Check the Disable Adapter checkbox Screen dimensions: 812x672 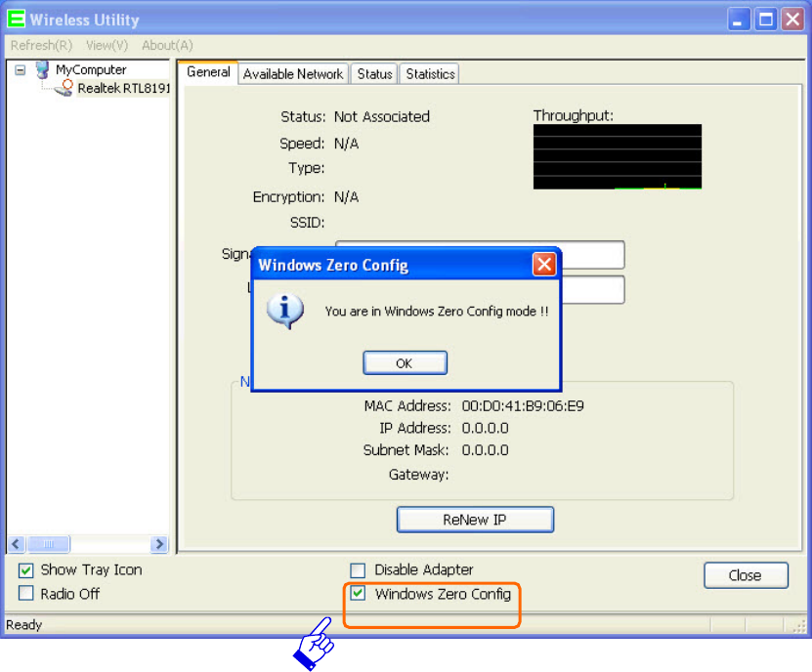pyautogui.click(x=358, y=570)
